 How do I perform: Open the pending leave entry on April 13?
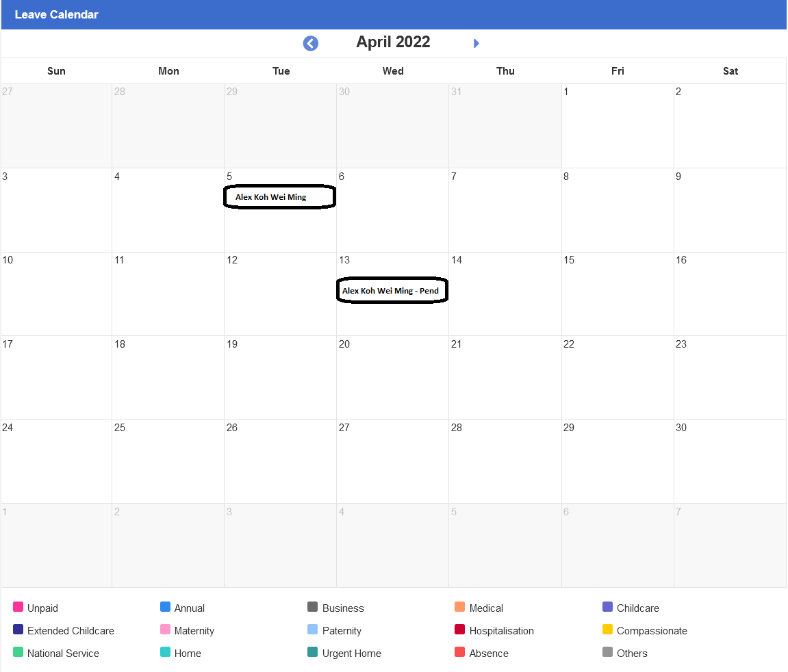pyautogui.click(x=392, y=290)
